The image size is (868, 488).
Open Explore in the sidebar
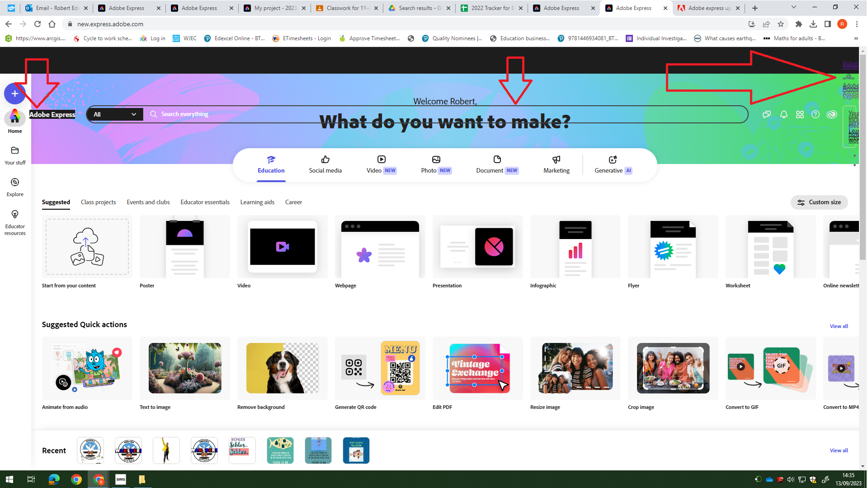pos(14,187)
